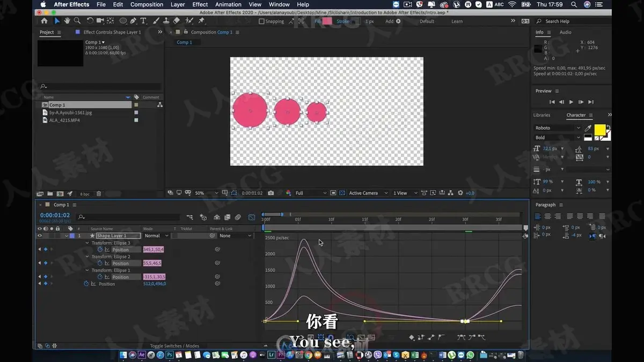Toggle the Graph Editor button in timeline
This screenshot has height=362, width=644.
[252, 217]
